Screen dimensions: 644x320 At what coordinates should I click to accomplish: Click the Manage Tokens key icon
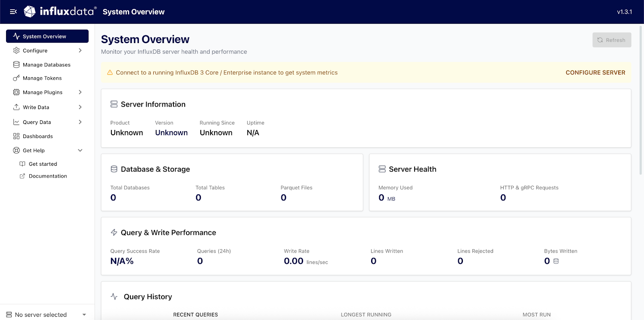pos(17,78)
